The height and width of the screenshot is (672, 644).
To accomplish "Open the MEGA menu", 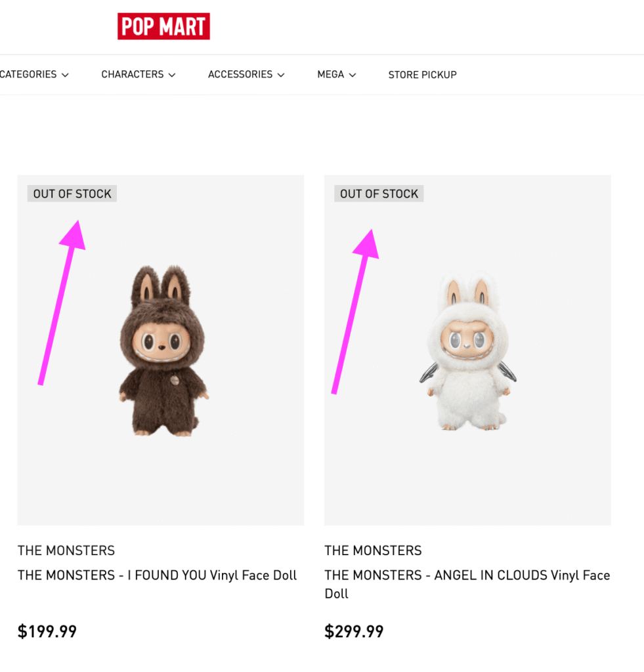I will pos(331,75).
